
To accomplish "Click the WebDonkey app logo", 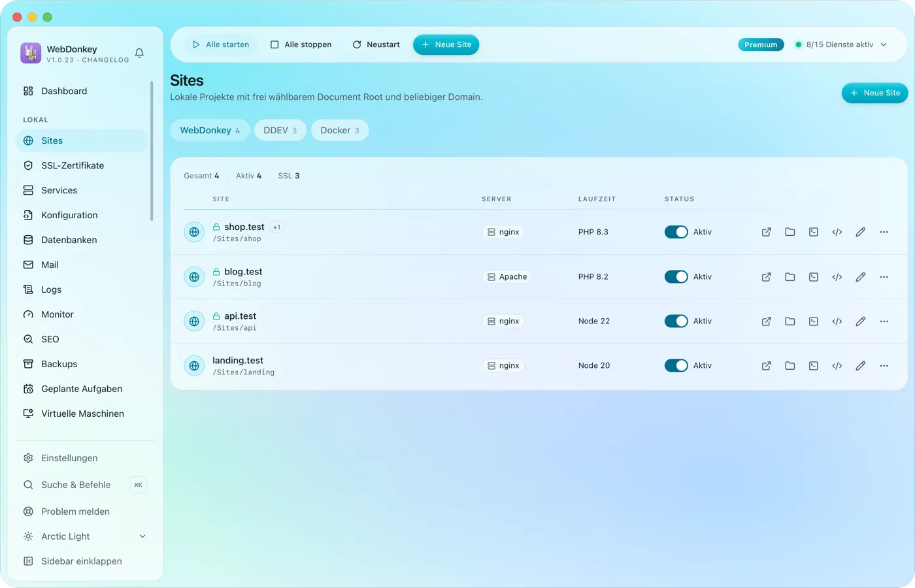I will click(31, 53).
